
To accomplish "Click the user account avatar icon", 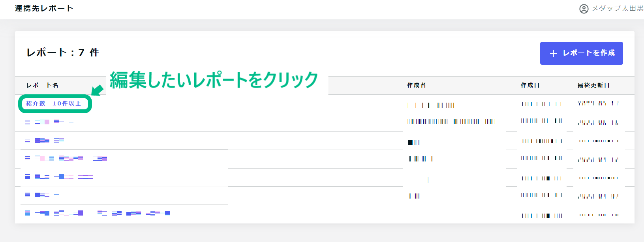I will 584,9.
